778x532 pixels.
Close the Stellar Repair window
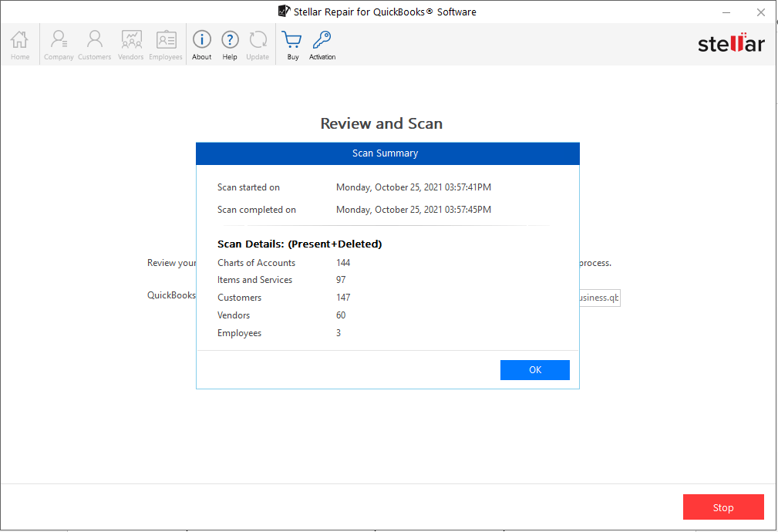tap(760, 12)
